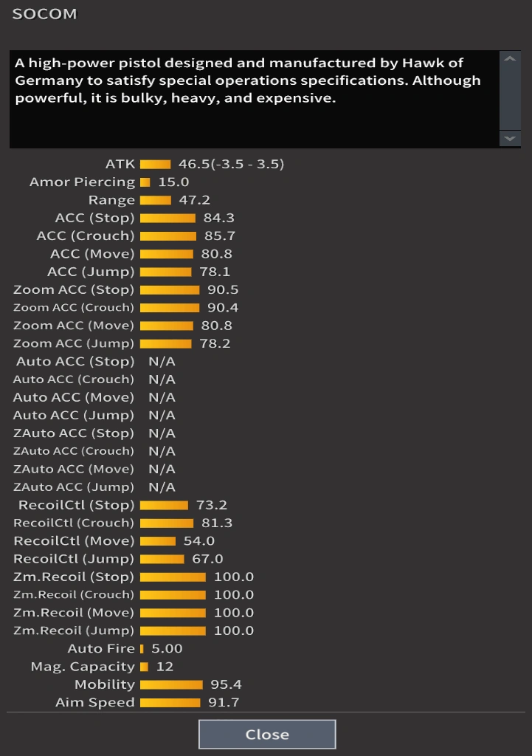Click the SOCOM weapon description text
This screenshot has width=532, height=756.
[248, 80]
